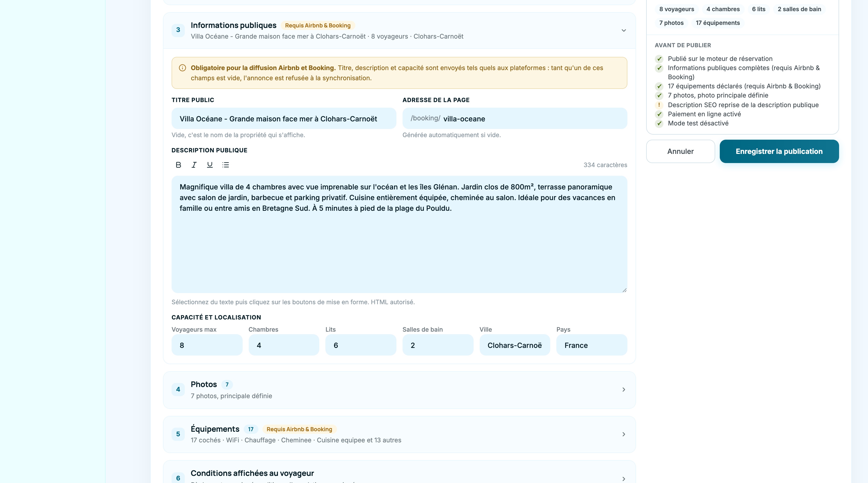Viewport: 868px width, 483px height.
Task: Click the 8 voyageurs summary chip
Action: coord(677,9)
